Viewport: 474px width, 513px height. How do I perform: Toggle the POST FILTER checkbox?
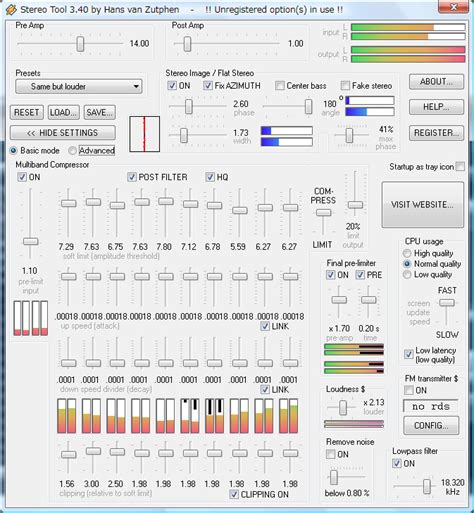pos(132,177)
